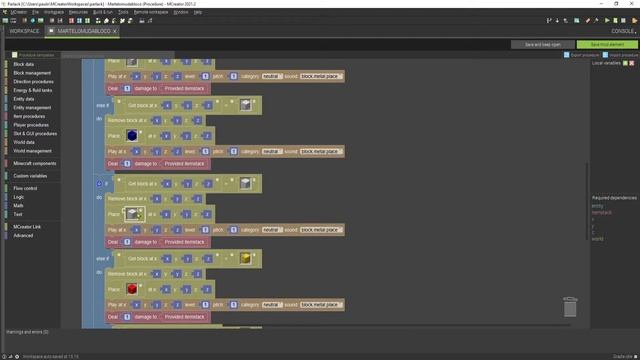
Task: Click the green add local variable icon
Action: coord(625,63)
